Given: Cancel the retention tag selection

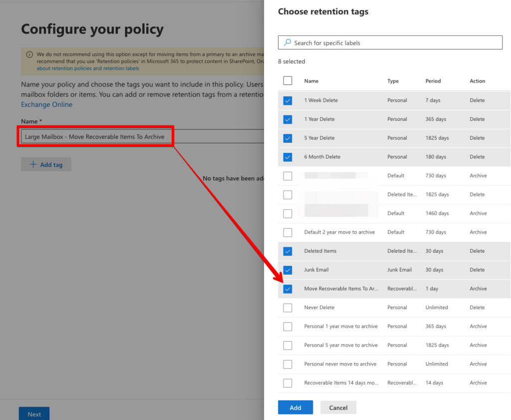Looking at the screenshot, I should click(x=338, y=408).
